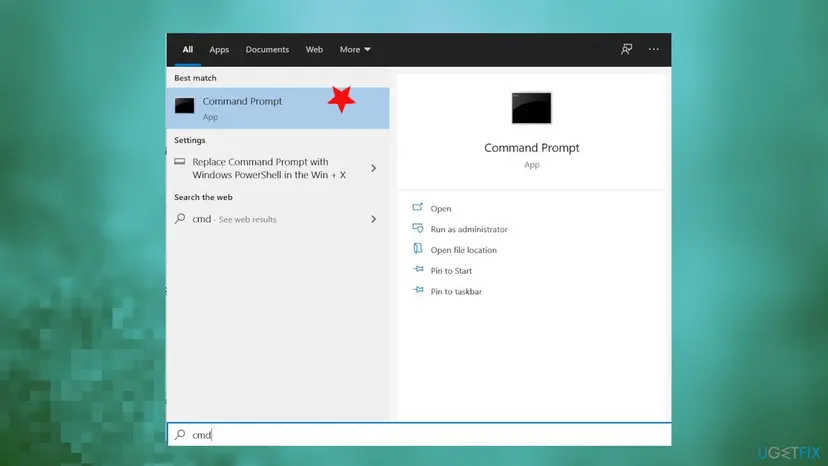Choose Run as administrator

[x=469, y=229]
